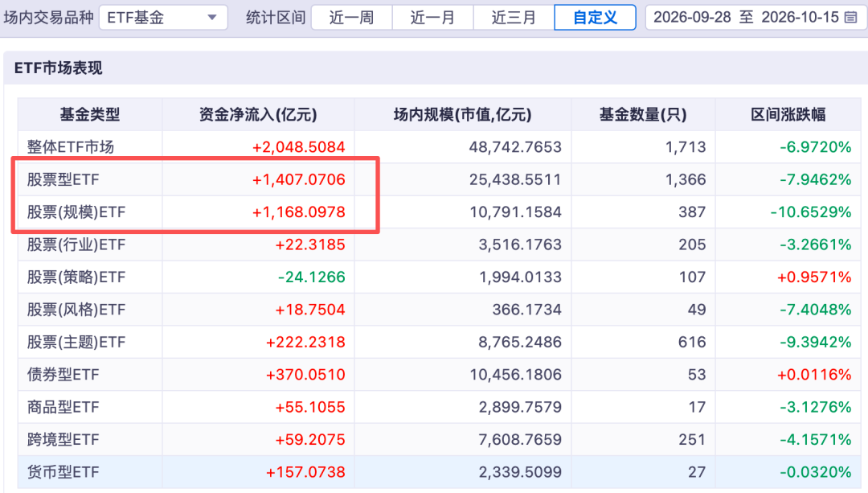868x493 pixels.
Task: Click market size value 10,456.1806
Action: click(515, 375)
